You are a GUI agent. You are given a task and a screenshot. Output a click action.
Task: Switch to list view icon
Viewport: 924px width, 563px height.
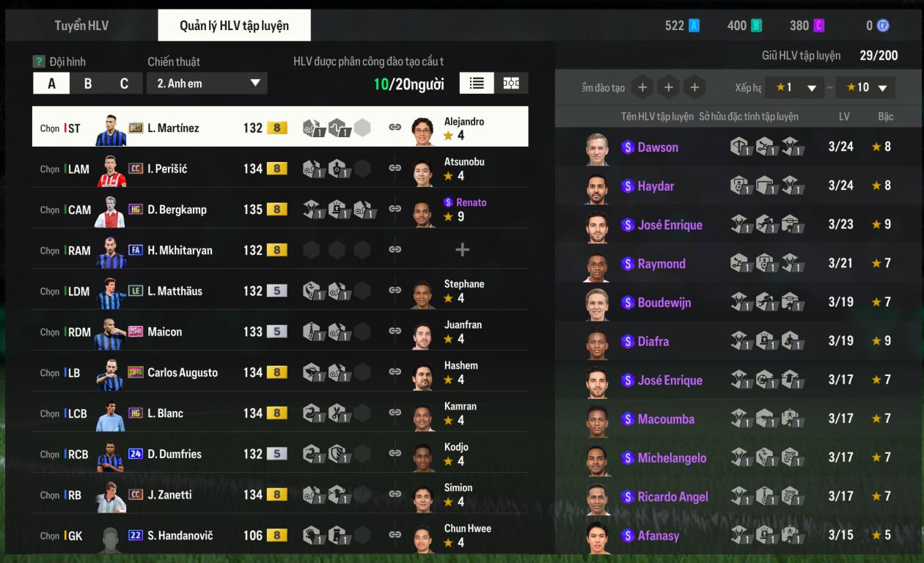click(x=477, y=83)
